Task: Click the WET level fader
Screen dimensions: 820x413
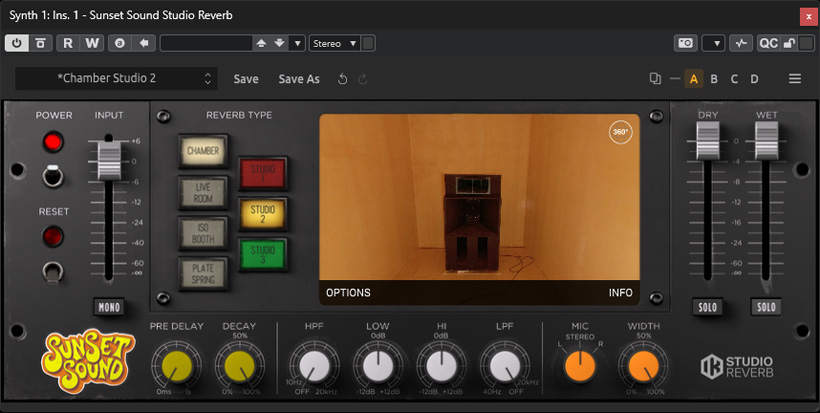Action: tap(767, 141)
